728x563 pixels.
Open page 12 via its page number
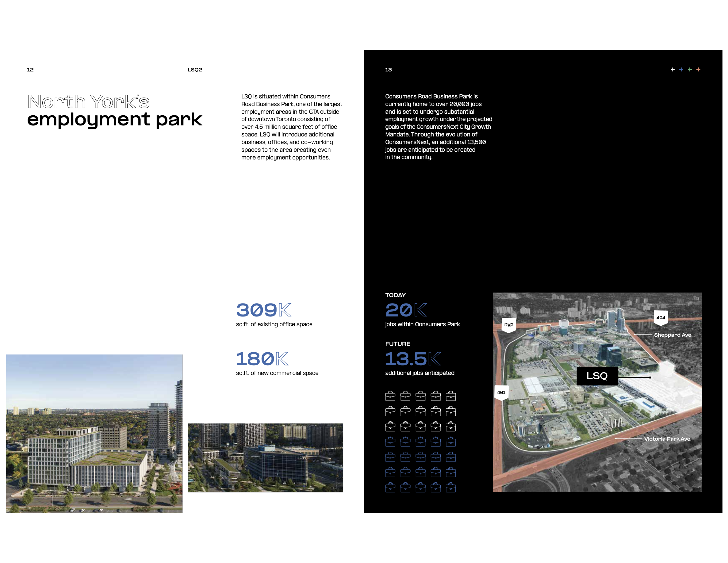(30, 70)
